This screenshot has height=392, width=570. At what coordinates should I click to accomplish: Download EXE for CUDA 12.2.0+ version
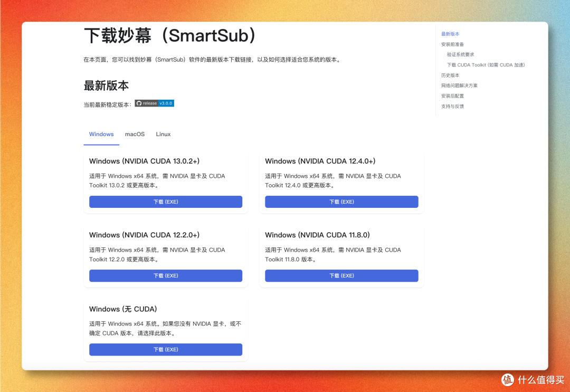(x=166, y=275)
